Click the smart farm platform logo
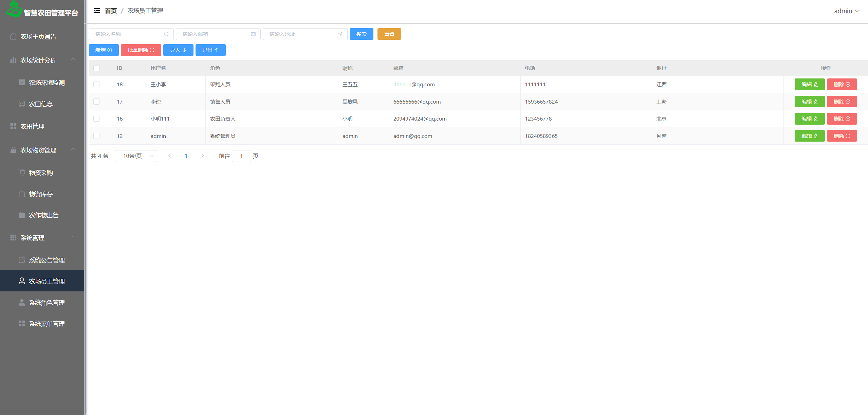 click(14, 10)
